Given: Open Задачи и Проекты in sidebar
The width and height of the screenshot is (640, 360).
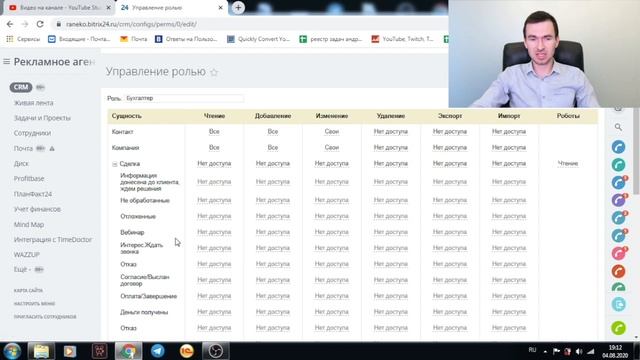Looking at the screenshot, I should tap(42, 118).
